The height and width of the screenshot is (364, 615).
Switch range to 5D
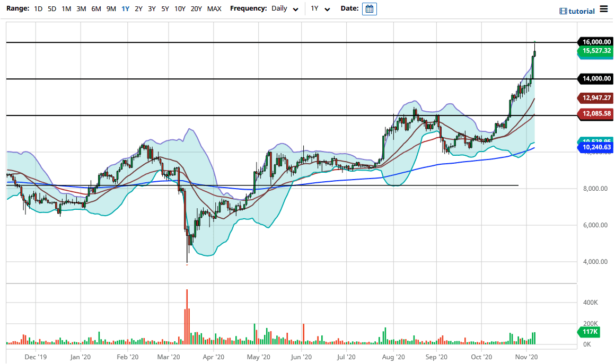51,8
